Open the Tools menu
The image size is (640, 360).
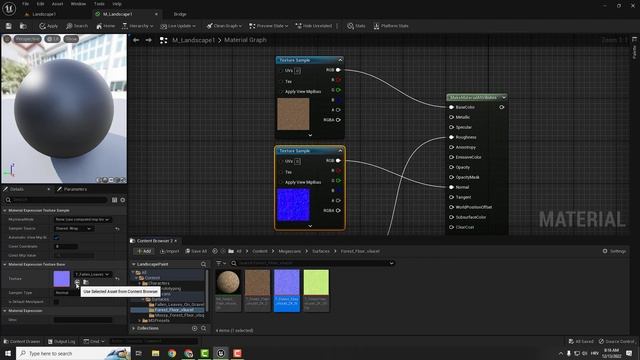(x=99, y=4)
